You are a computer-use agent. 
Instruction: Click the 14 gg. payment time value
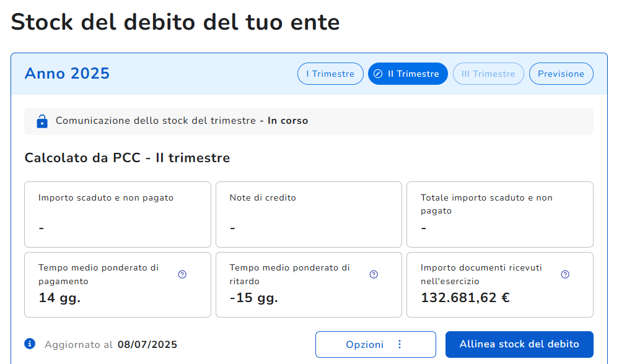[59, 298]
